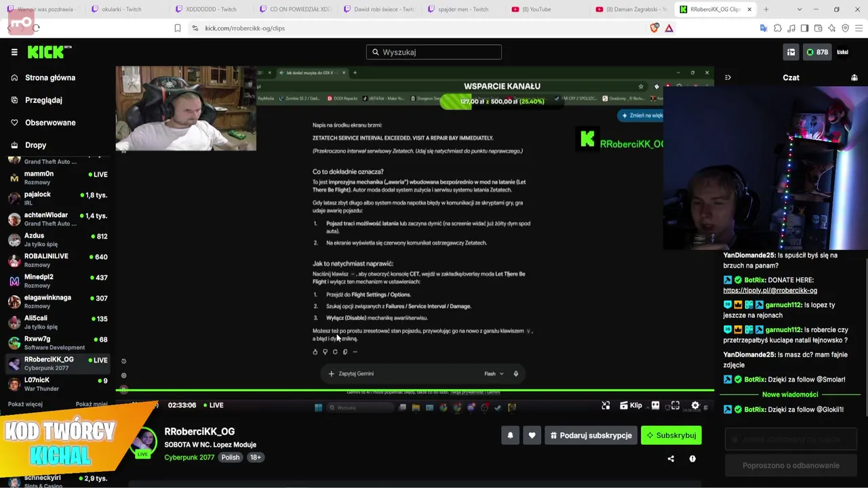Jump to LIVE in the player
Screen dimensions: 868x488
tap(212, 405)
